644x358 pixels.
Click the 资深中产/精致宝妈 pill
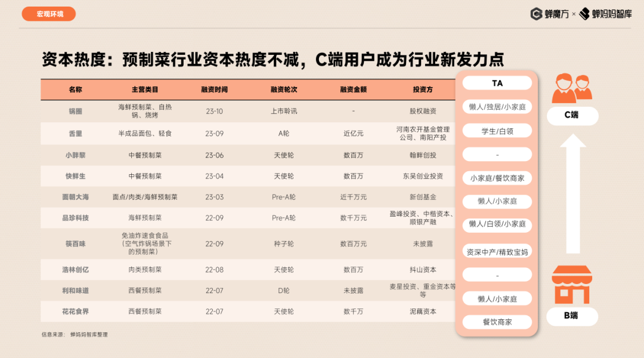pos(497,252)
